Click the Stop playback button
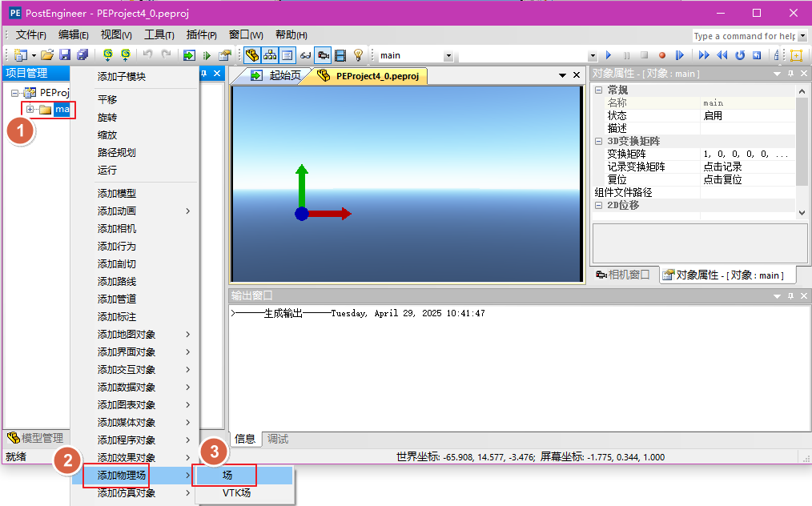This screenshot has width=812, height=506. (x=644, y=55)
